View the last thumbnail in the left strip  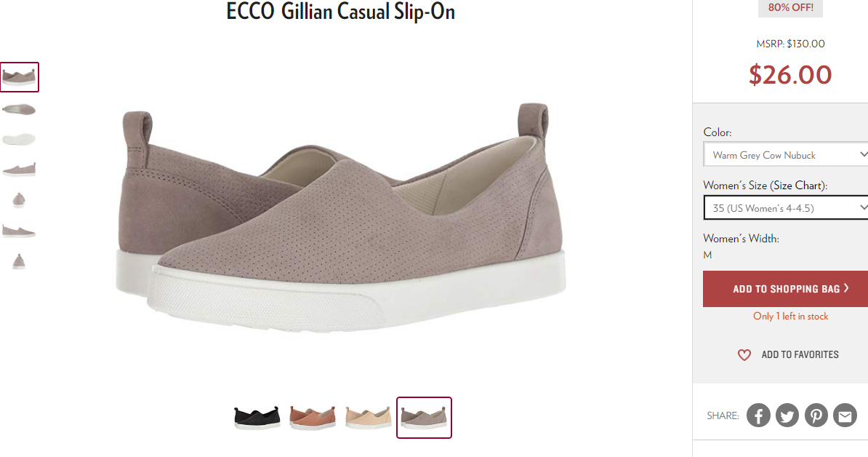[19, 261]
